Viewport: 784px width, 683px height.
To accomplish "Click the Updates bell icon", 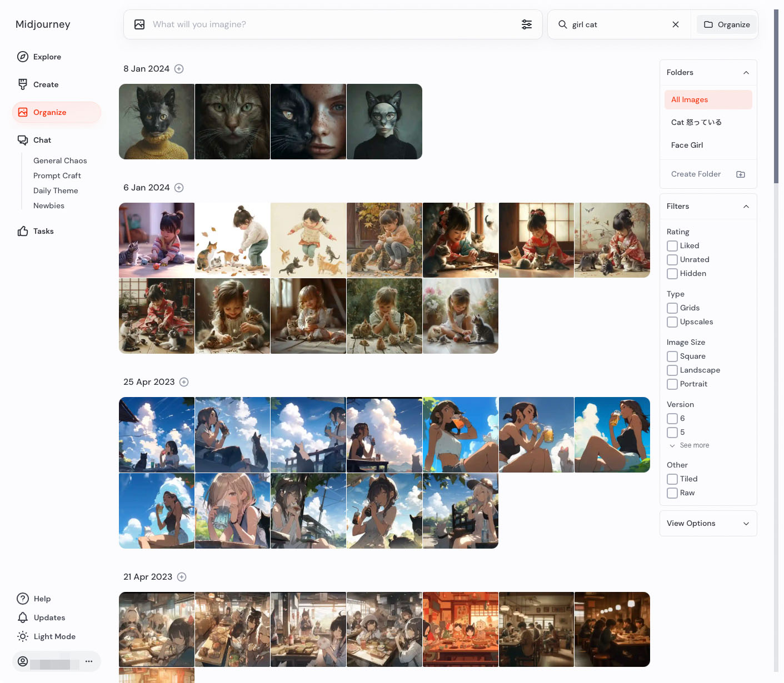I will pos(23,617).
